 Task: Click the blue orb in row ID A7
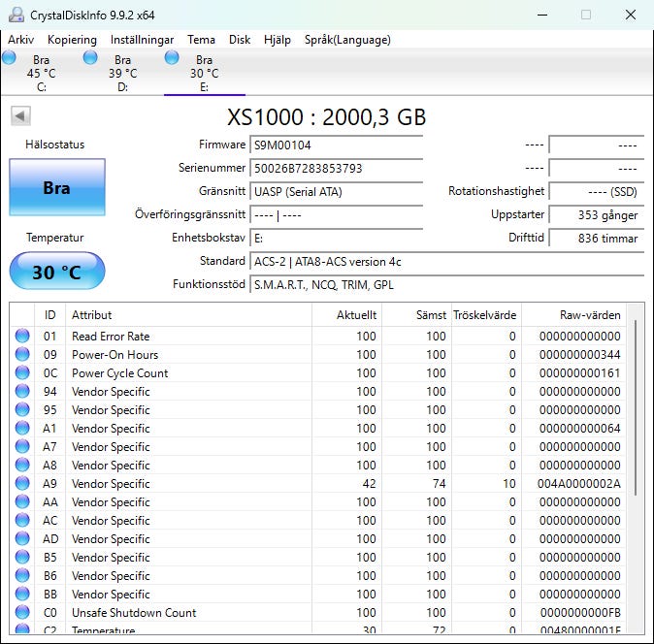22,446
